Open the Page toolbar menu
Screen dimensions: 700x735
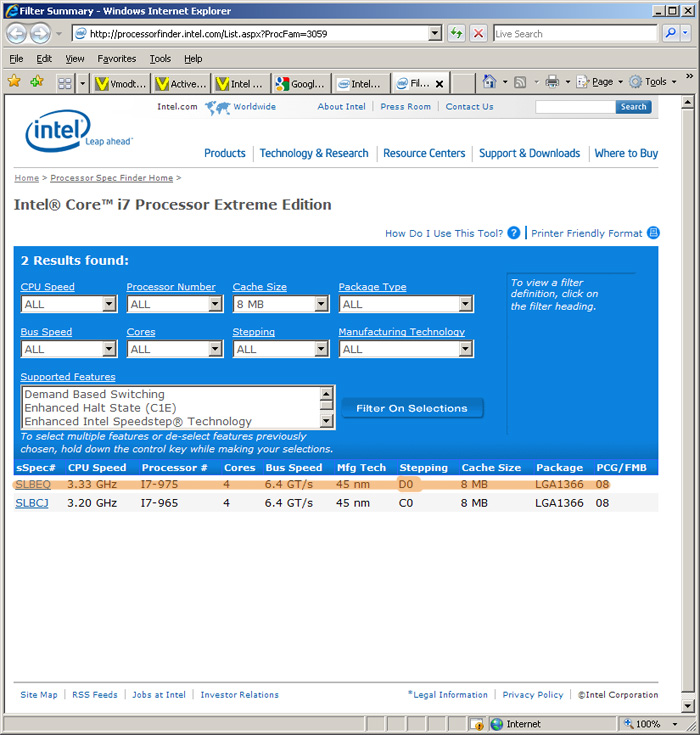pos(600,82)
